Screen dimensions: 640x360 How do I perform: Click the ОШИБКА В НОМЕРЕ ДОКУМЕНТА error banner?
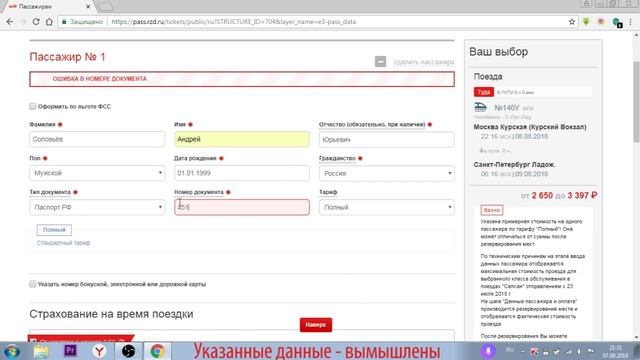tap(242, 79)
